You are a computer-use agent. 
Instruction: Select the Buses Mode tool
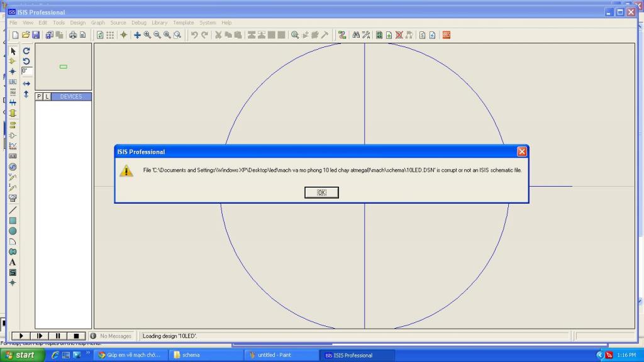(x=13, y=102)
